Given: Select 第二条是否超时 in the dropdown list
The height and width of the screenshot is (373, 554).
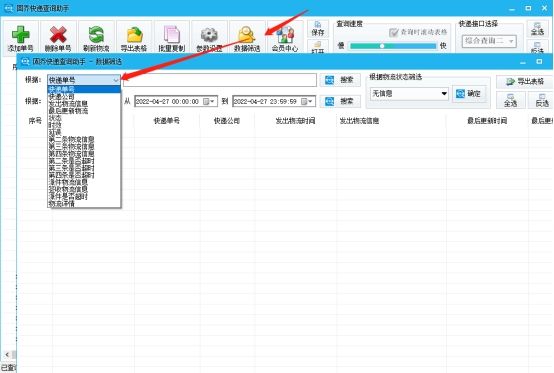Looking at the screenshot, I should click(x=84, y=161).
